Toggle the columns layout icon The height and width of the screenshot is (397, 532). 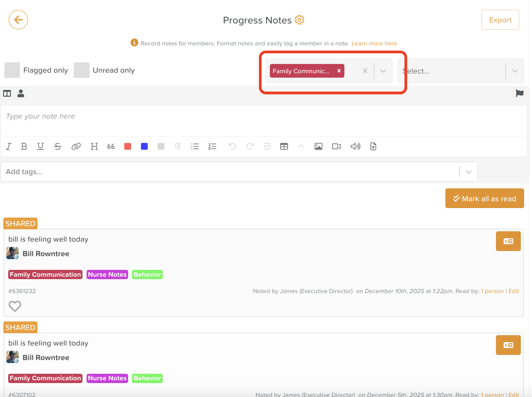[x=7, y=94]
